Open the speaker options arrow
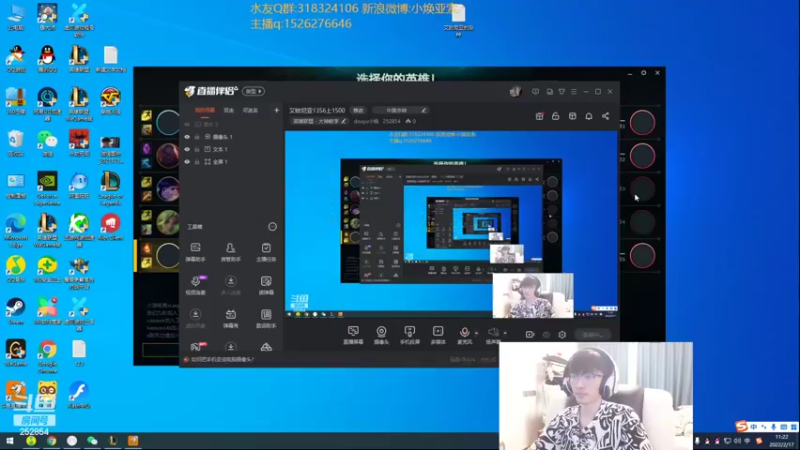 coord(505,333)
